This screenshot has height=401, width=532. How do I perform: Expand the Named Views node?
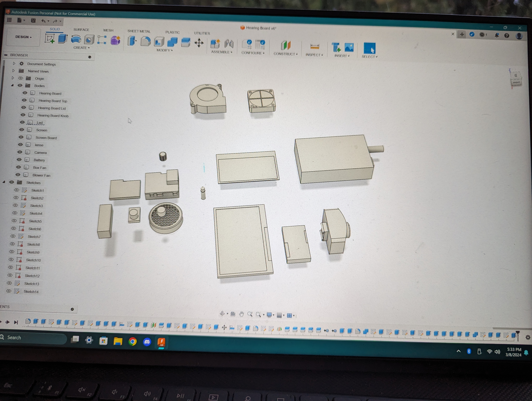tap(13, 71)
